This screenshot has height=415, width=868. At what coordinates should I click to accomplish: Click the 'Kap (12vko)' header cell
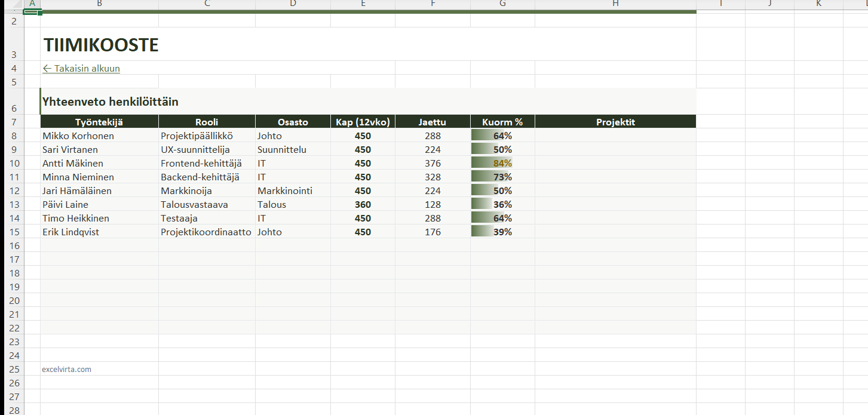(x=363, y=122)
